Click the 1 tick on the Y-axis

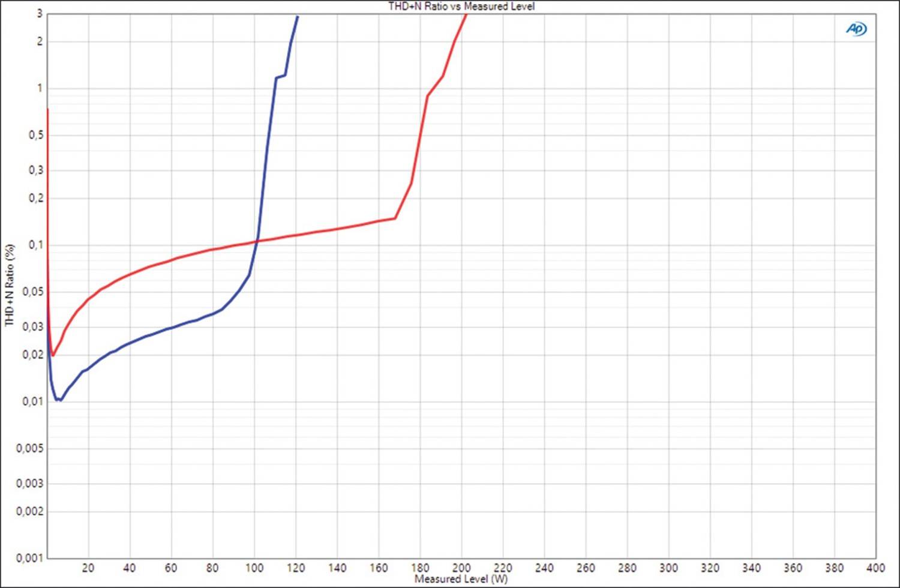[40, 88]
